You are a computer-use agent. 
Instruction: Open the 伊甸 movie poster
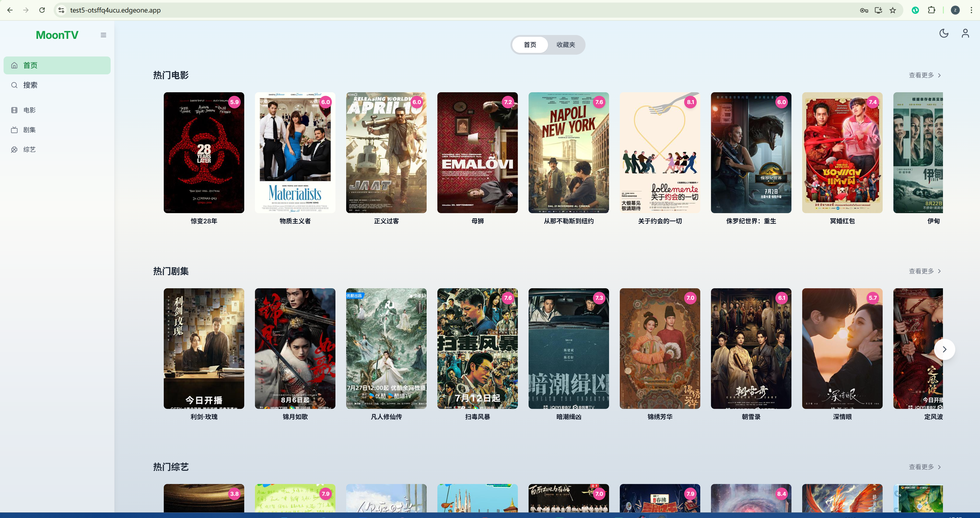(918, 153)
